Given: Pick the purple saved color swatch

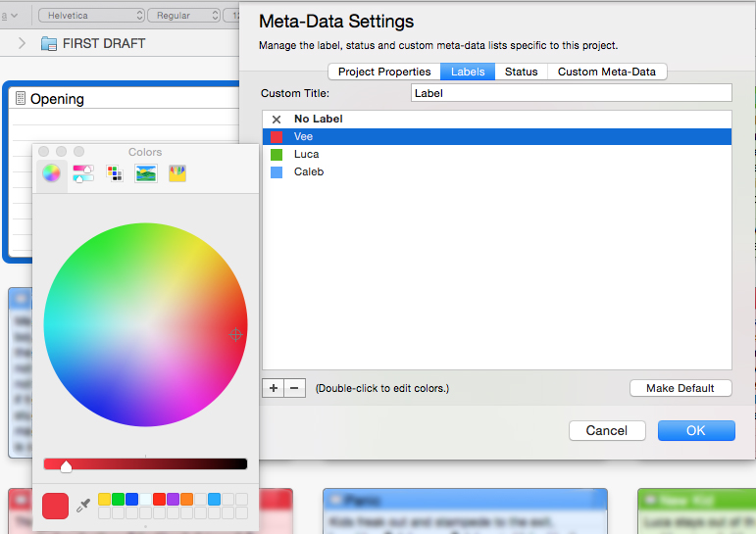Looking at the screenshot, I should pyautogui.click(x=173, y=500).
